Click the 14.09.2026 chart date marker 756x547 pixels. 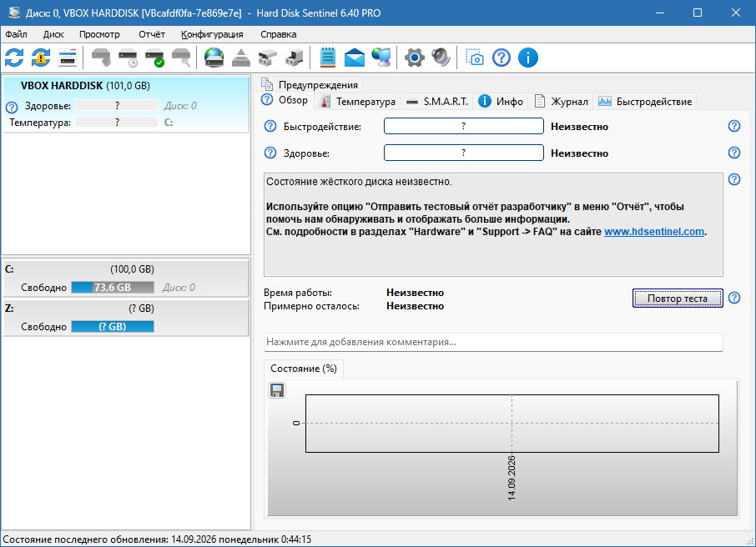point(512,478)
